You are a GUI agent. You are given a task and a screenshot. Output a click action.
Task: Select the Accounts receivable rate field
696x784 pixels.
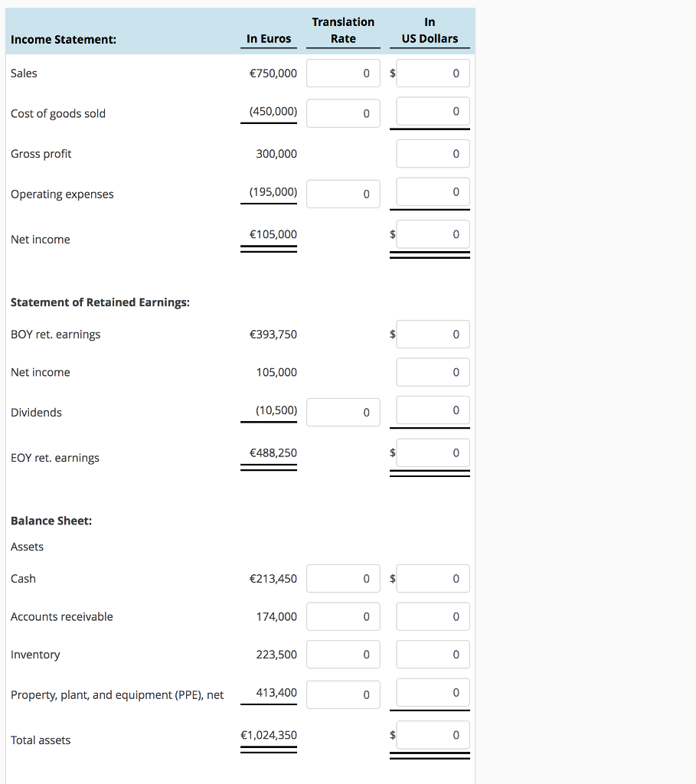click(343, 616)
